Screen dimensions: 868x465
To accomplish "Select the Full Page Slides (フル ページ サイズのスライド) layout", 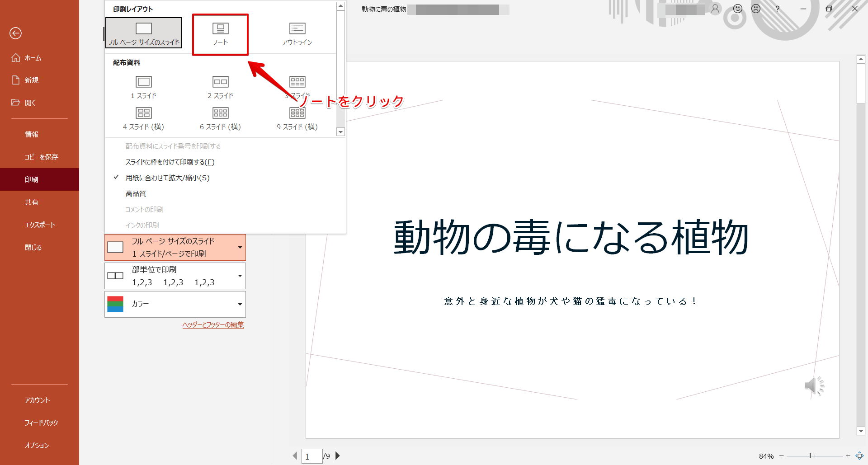I will pyautogui.click(x=144, y=33).
